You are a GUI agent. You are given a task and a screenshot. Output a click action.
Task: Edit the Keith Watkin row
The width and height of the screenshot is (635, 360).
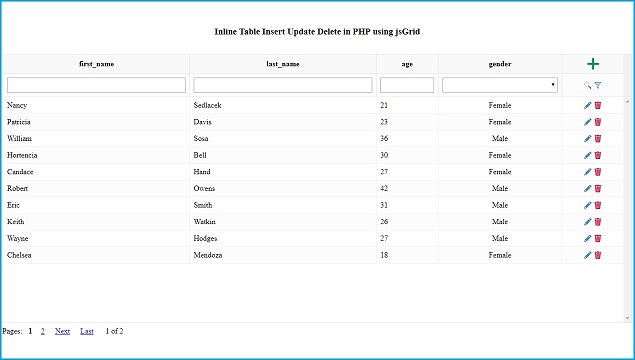coord(587,222)
